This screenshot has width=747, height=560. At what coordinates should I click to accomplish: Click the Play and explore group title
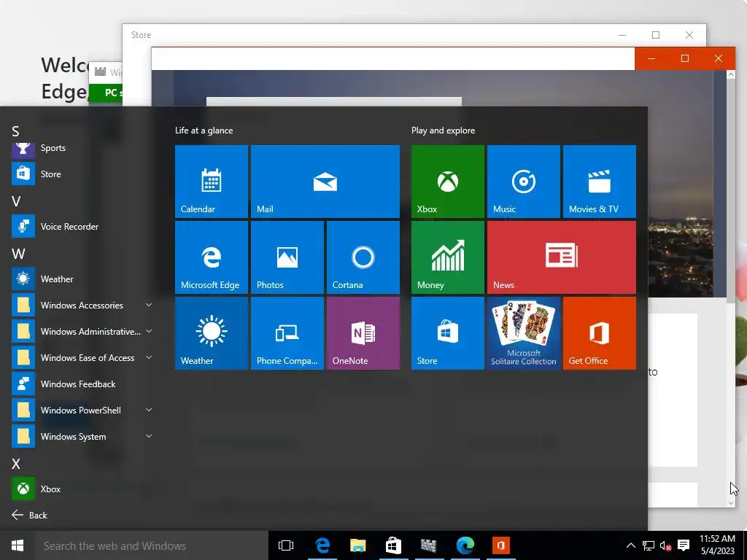click(443, 130)
